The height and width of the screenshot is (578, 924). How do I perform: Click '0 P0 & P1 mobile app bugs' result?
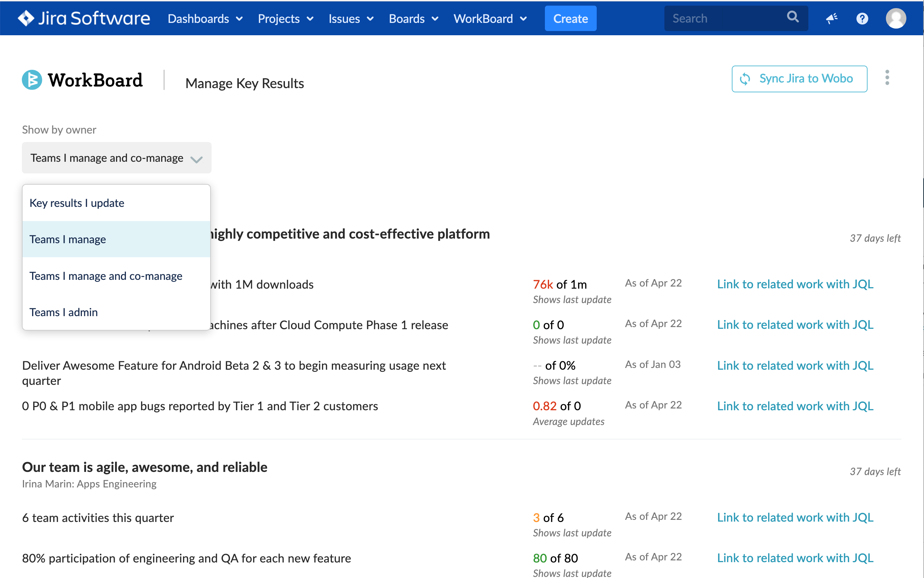pyautogui.click(x=200, y=406)
